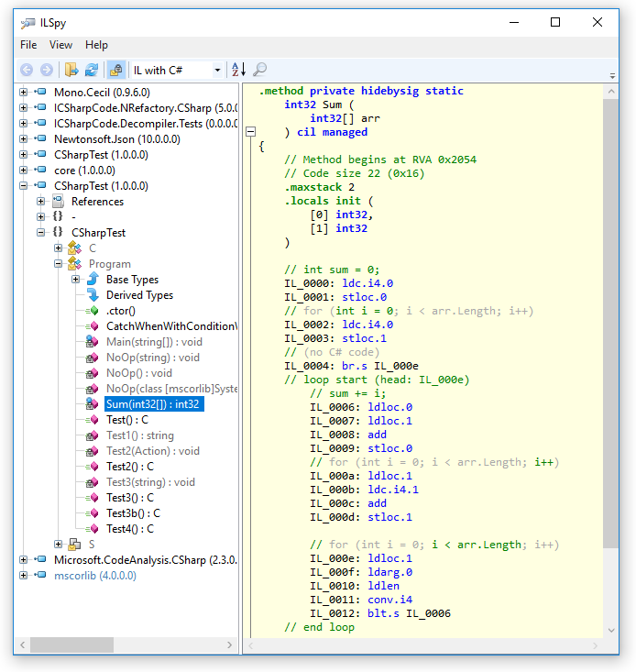Click the Program class icon
Screen dimensions: 636x672
[75, 263]
